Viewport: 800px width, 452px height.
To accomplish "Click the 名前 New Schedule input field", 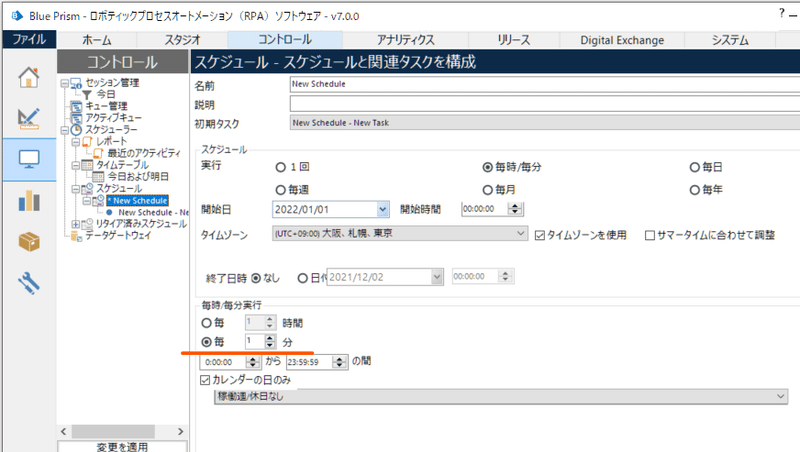I will coord(544,84).
